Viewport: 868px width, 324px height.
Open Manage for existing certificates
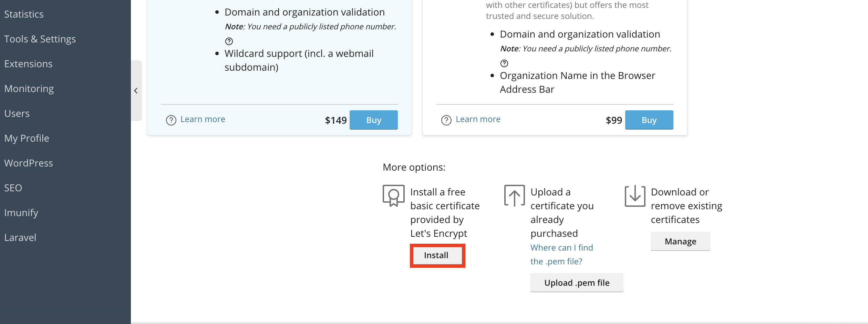[x=680, y=241]
